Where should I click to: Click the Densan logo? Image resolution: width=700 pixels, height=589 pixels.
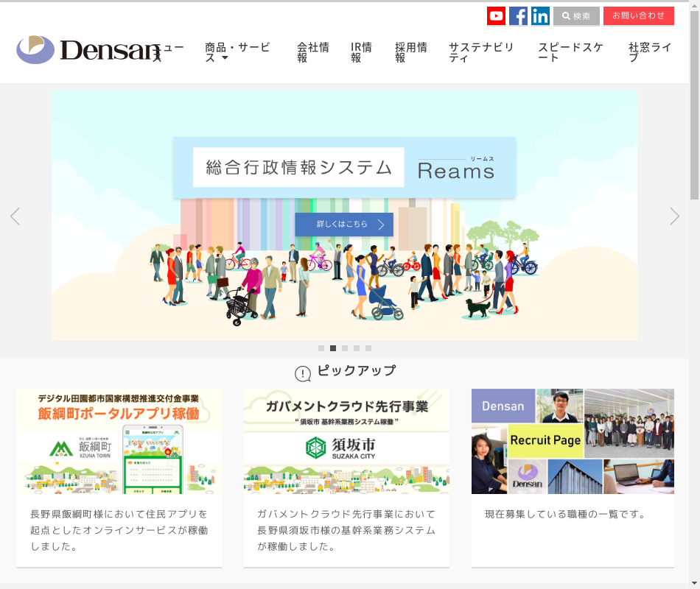coord(87,50)
